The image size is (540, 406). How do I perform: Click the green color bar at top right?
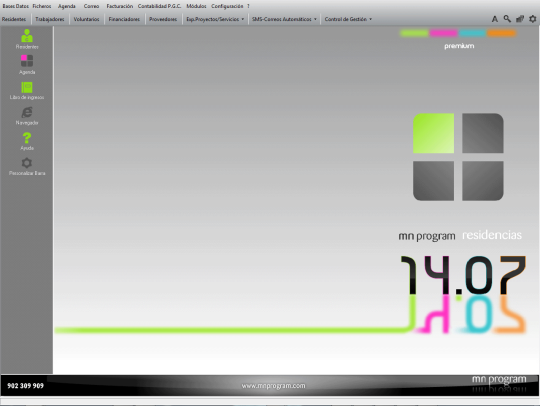tap(414, 33)
